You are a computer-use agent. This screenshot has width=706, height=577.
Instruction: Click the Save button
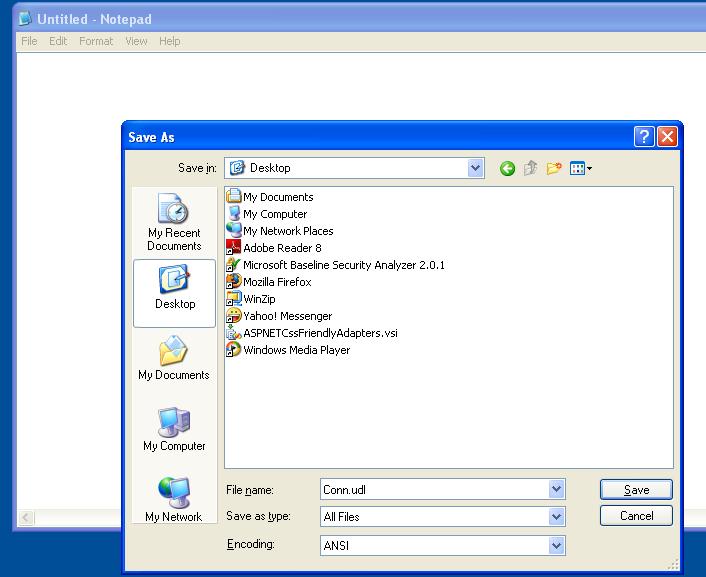coord(636,490)
